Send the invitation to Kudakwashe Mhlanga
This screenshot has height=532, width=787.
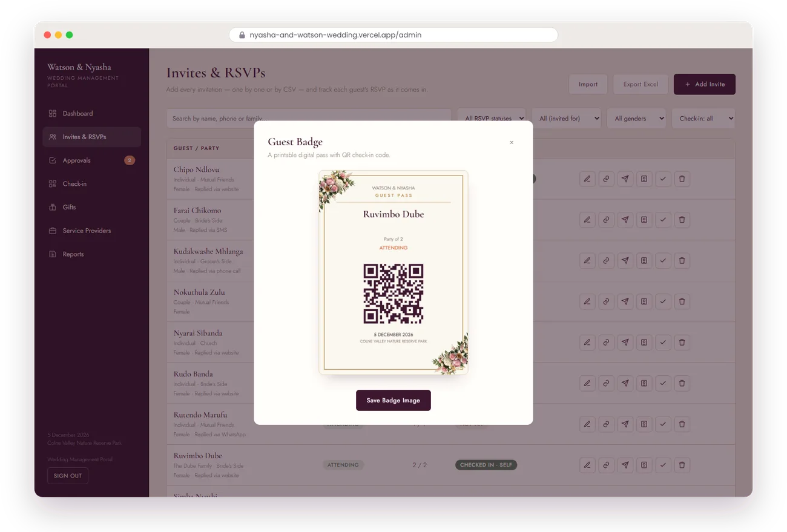coord(625,261)
